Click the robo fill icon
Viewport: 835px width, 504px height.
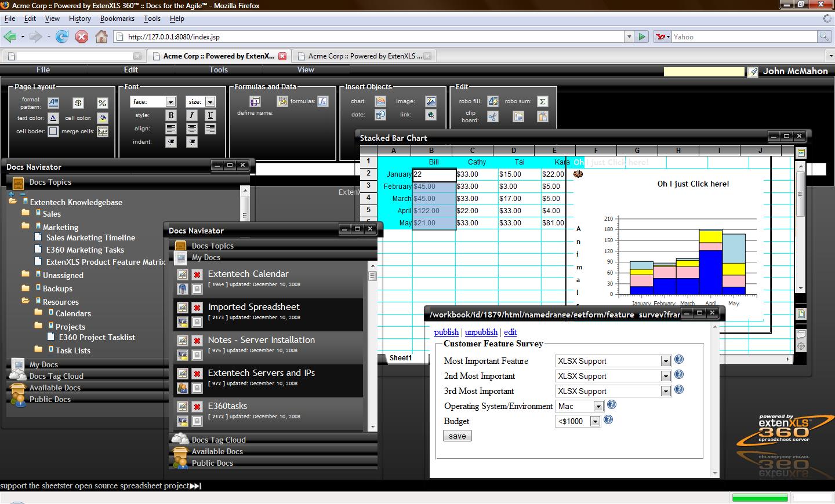pyautogui.click(x=493, y=101)
